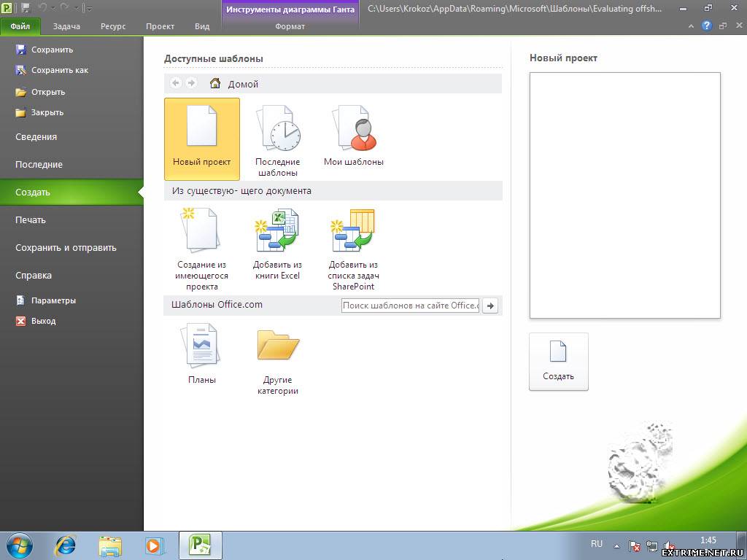Image resolution: width=747 pixels, height=560 pixels.
Task: Open the Печать backstage section
Action: point(31,220)
